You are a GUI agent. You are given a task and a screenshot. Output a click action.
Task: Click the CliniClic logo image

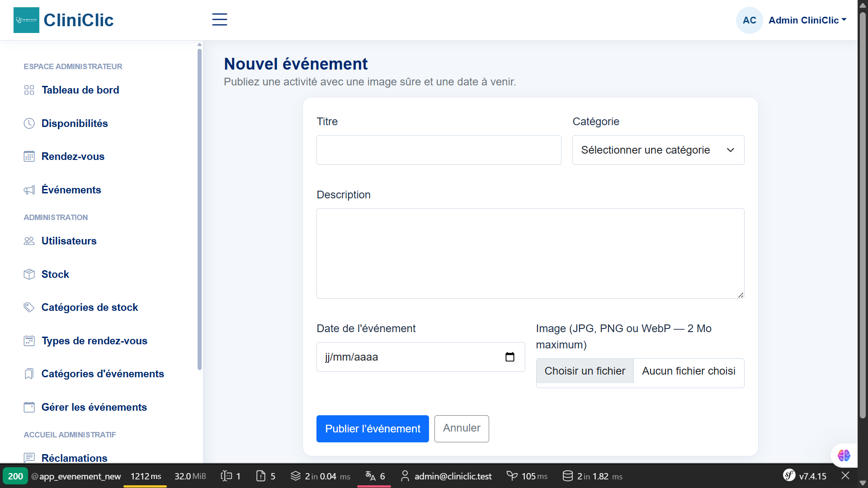coord(26,20)
